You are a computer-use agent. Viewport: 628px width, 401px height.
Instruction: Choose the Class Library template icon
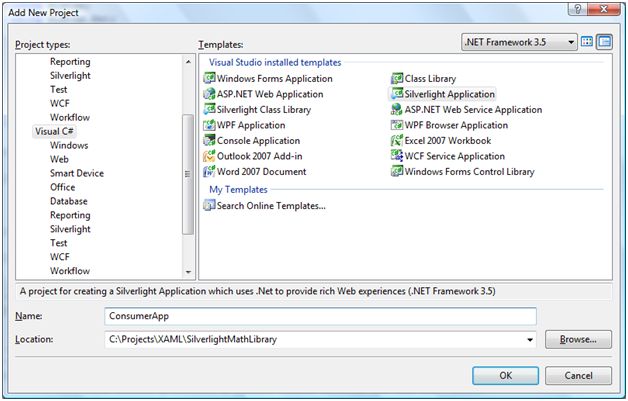[x=397, y=79]
